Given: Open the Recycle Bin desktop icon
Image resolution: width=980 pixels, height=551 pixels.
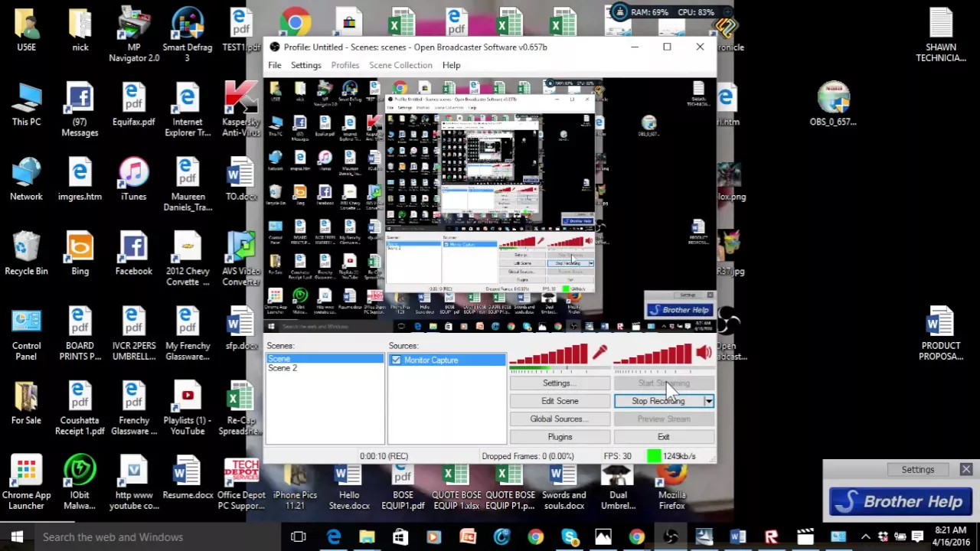Looking at the screenshot, I should tap(26, 253).
